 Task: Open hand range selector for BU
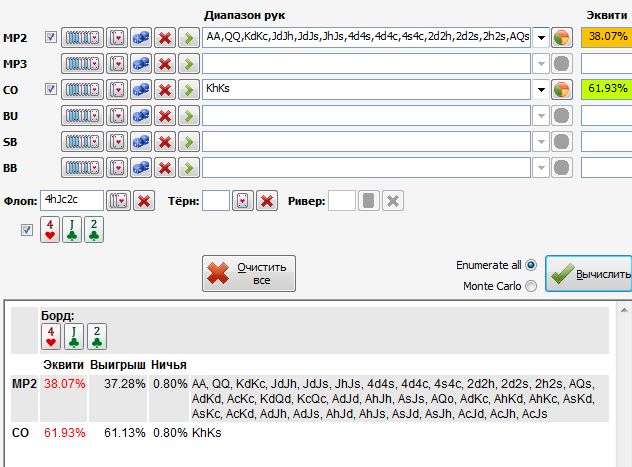[x=82, y=116]
